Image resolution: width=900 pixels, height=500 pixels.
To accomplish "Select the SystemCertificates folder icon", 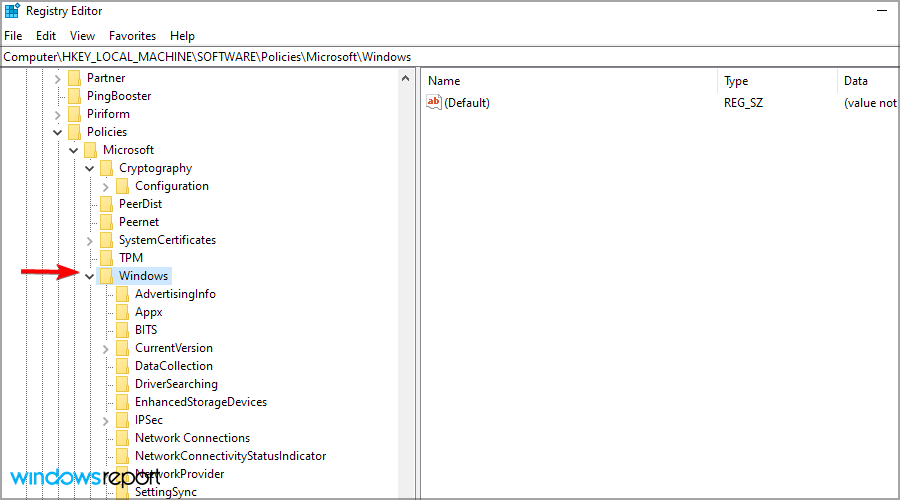I will pos(107,239).
